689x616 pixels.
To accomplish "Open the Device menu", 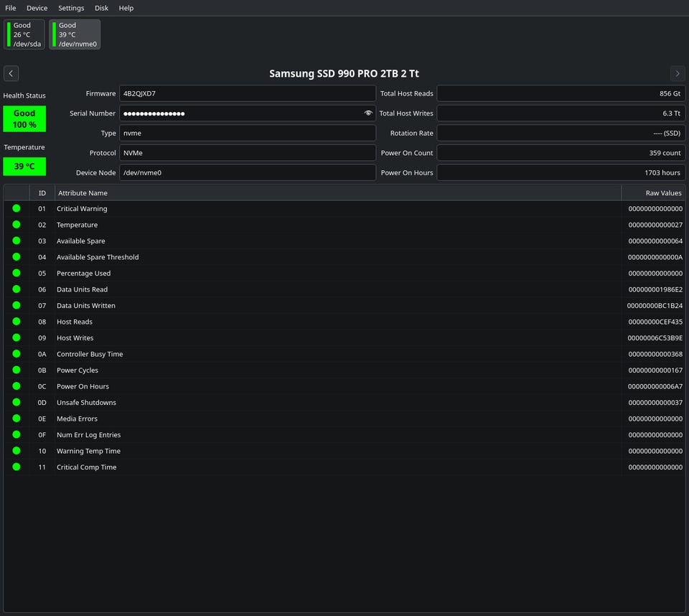I will [37, 8].
